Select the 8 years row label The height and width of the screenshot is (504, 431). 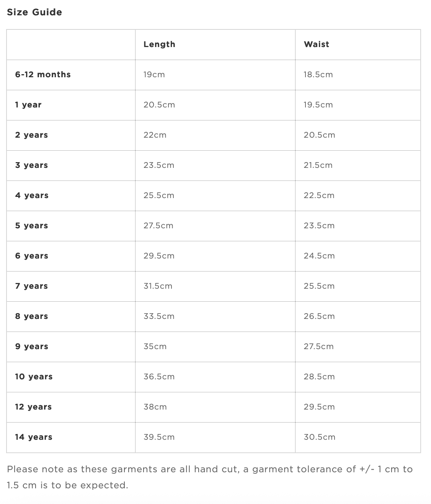32,316
